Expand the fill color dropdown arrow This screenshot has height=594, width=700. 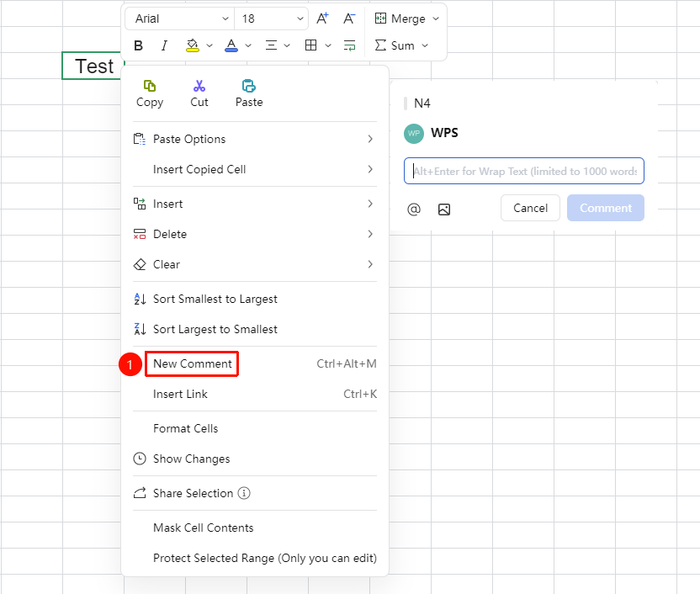[209, 45]
